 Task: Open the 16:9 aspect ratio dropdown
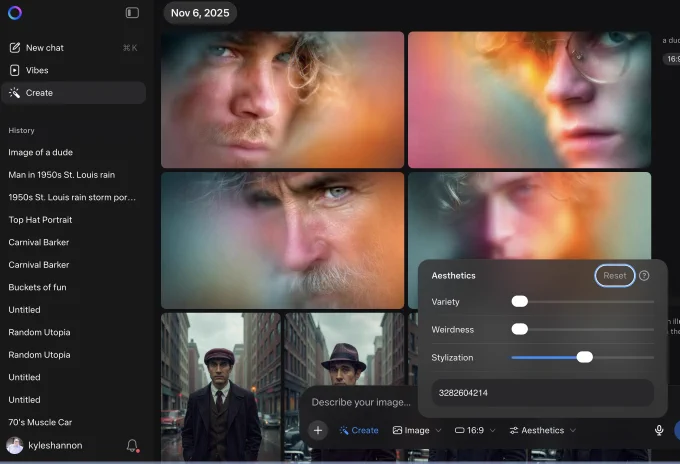click(474, 430)
